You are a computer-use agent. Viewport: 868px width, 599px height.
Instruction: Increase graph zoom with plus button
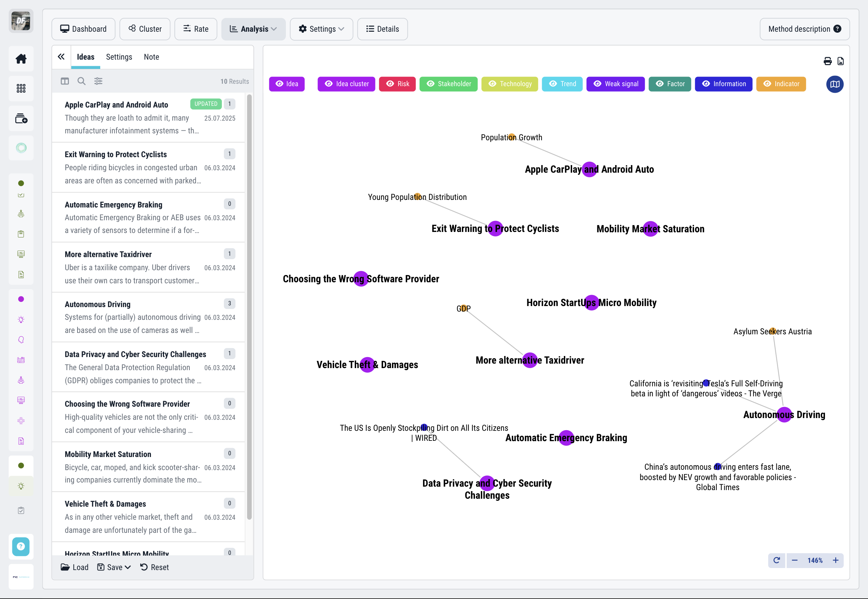pos(835,560)
